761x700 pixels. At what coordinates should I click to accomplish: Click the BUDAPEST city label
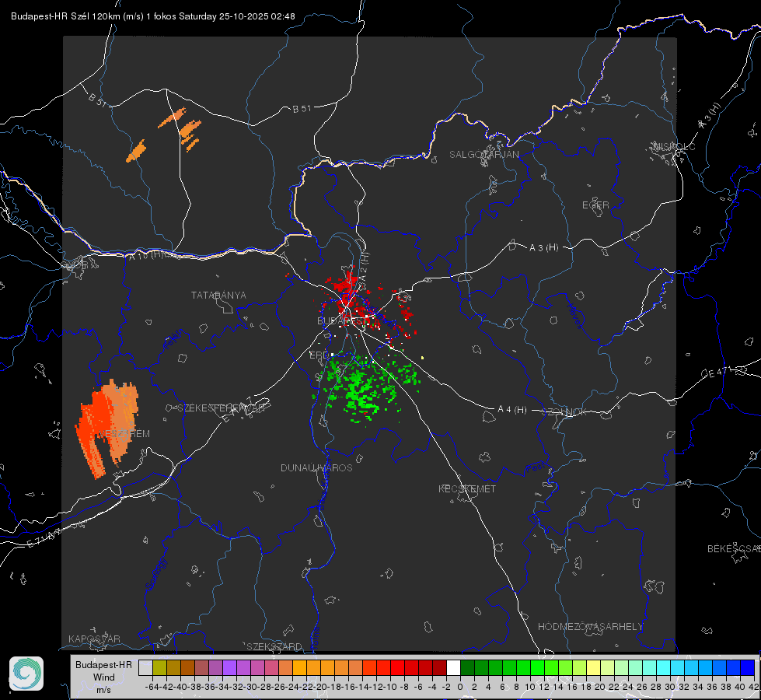pyautogui.click(x=342, y=320)
